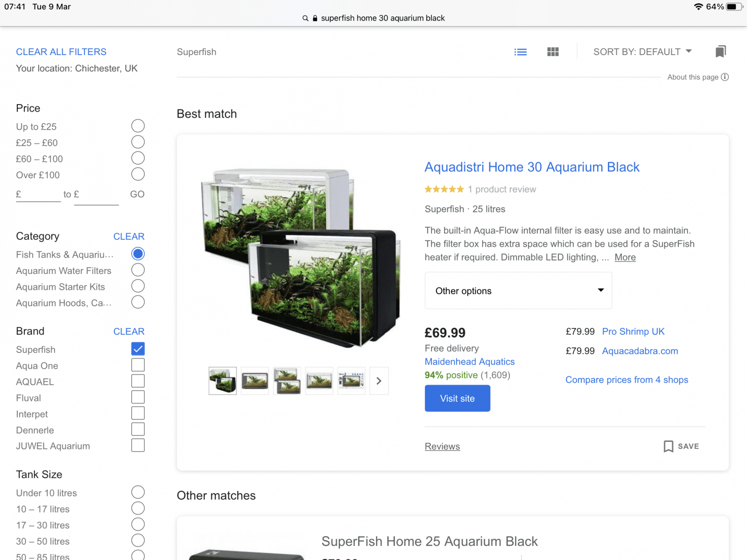This screenshot has width=747, height=560.
Task: Open Compare prices from 4 shops
Action: (627, 380)
